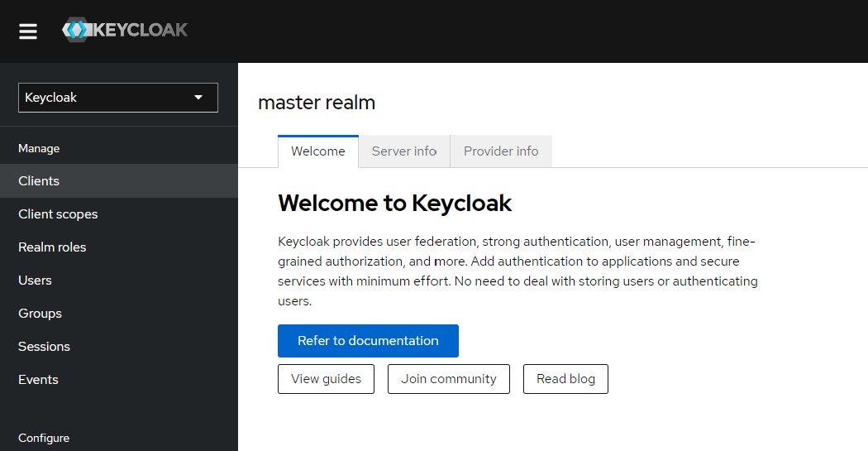This screenshot has width=868, height=451.
Task: Click the caret arrow in realm selector
Action: [x=198, y=98]
